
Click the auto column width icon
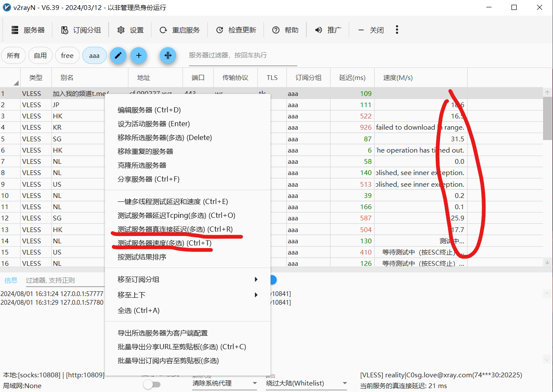pyautogui.click(x=168, y=55)
